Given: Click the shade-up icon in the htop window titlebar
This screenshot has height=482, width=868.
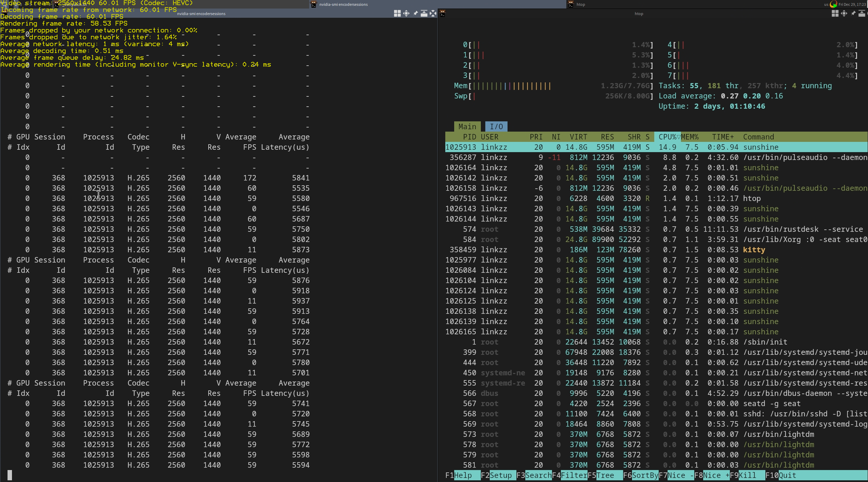Looking at the screenshot, I should click(x=862, y=13).
